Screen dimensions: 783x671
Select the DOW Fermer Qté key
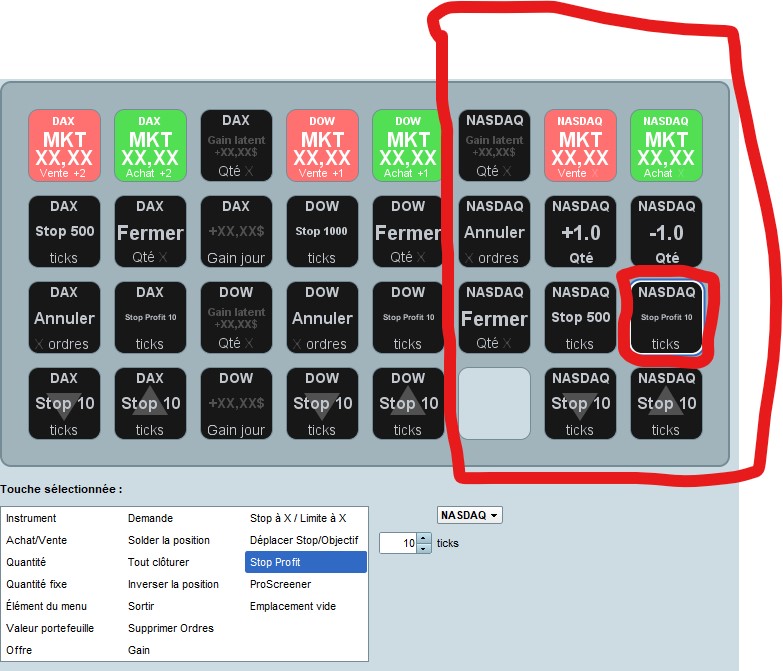click(x=408, y=231)
